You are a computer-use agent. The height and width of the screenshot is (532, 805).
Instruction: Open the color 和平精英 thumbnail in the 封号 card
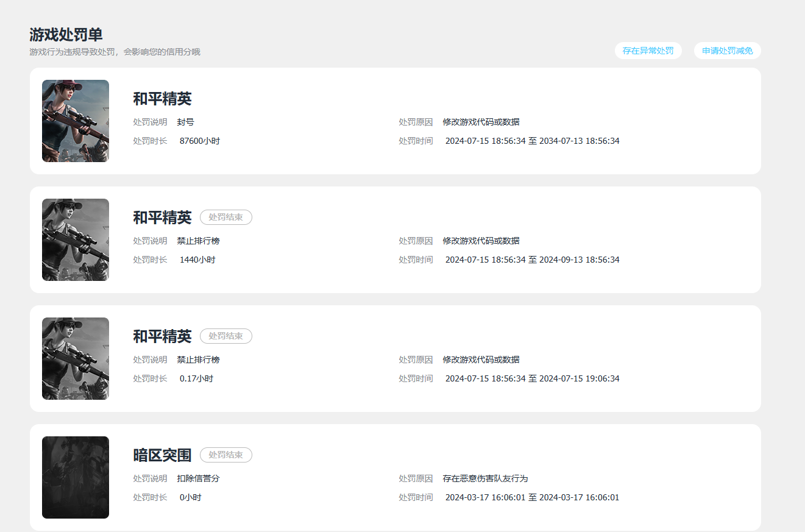76,121
